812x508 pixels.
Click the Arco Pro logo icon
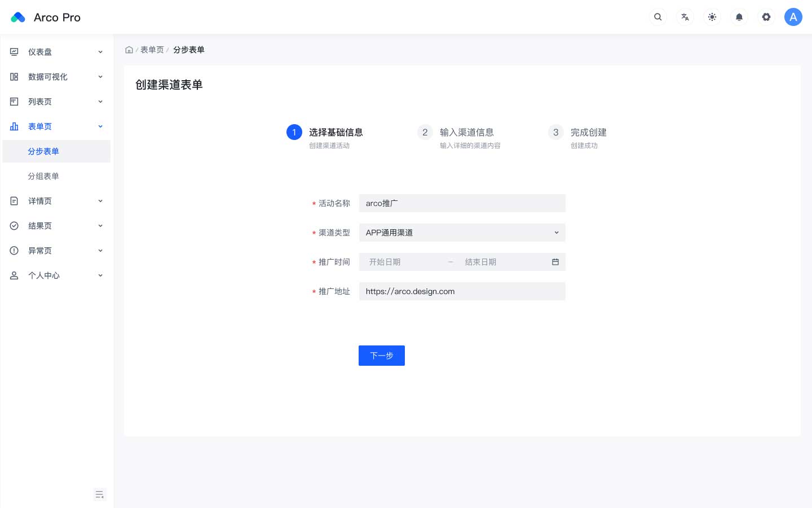click(x=18, y=17)
